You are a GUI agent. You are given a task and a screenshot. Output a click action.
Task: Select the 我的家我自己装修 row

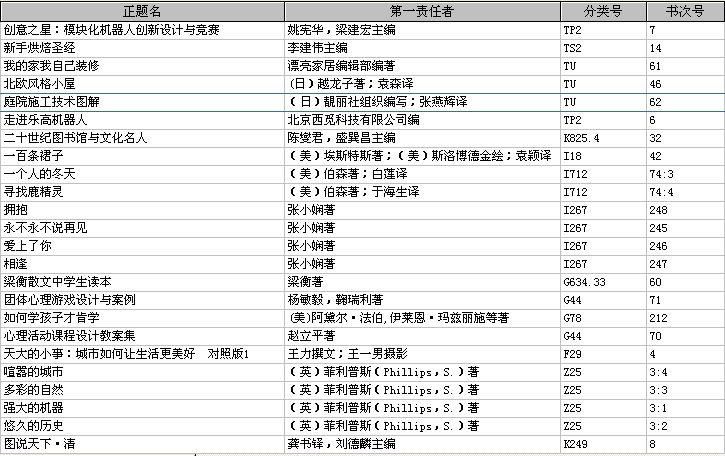tap(362, 66)
